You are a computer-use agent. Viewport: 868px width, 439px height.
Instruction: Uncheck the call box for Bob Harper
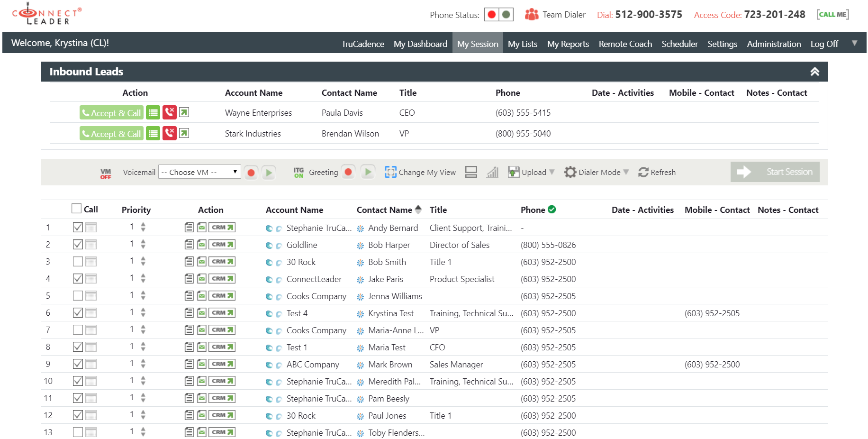click(x=78, y=245)
